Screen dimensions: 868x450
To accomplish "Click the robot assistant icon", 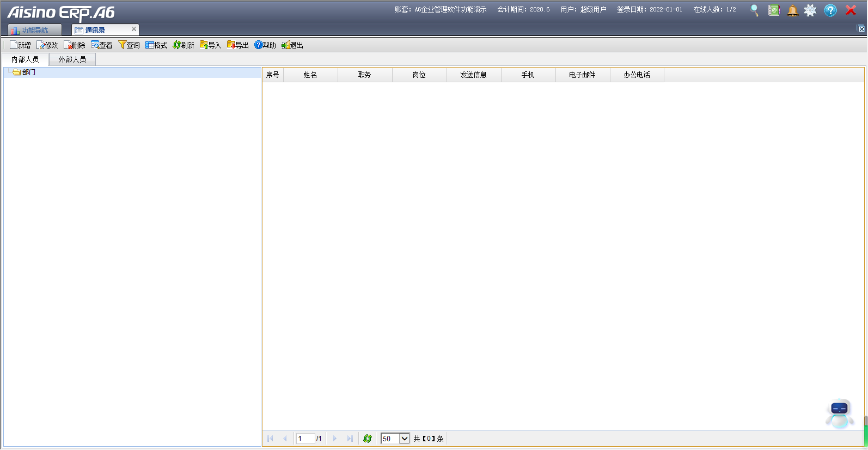I will pos(839,413).
